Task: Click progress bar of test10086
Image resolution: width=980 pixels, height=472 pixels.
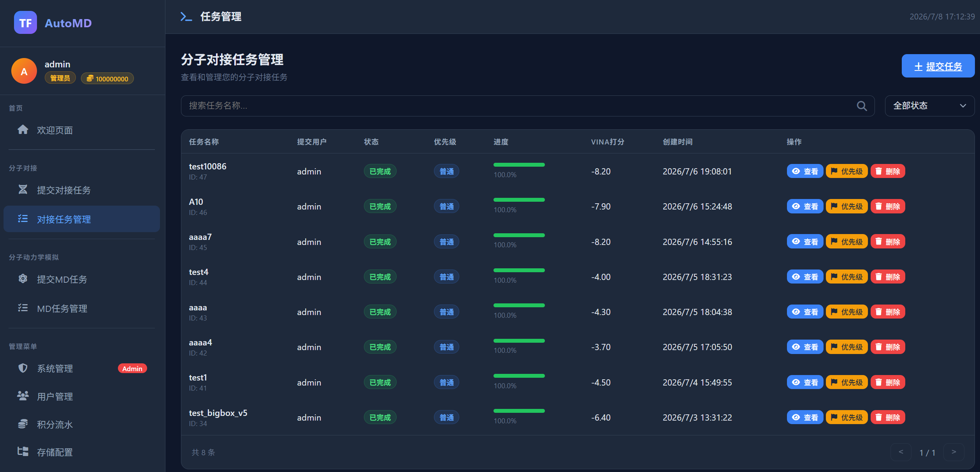Action: click(519, 165)
